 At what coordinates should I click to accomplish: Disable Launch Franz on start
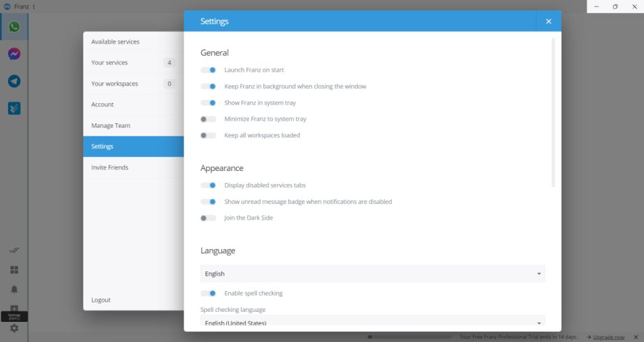click(x=208, y=70)
